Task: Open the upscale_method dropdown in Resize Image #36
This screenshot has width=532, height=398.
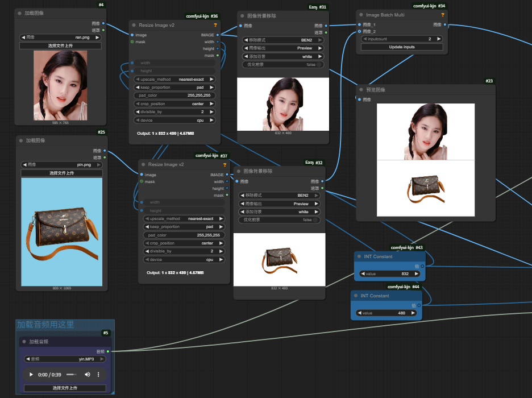Action: (174, 80)
